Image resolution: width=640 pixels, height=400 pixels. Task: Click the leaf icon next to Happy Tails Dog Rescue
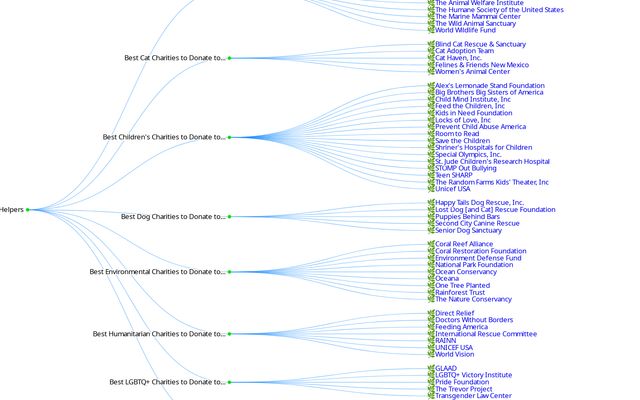pos(431,202)
